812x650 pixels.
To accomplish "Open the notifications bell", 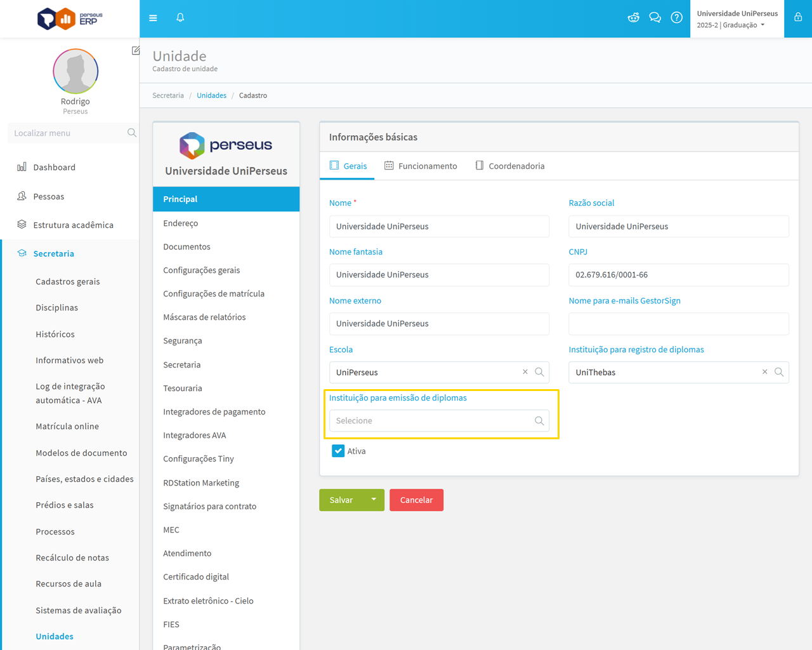I will [x=180, y=18].
